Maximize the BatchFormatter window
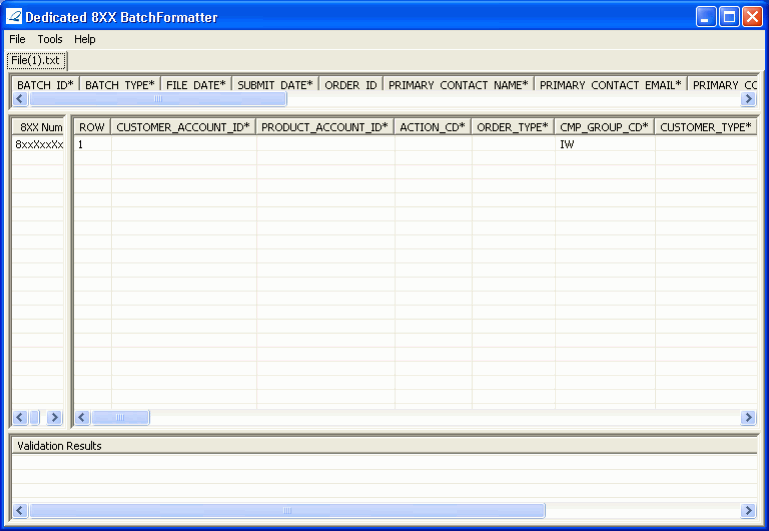The height and width of the screenshot is (531, 769). [729, 17]
